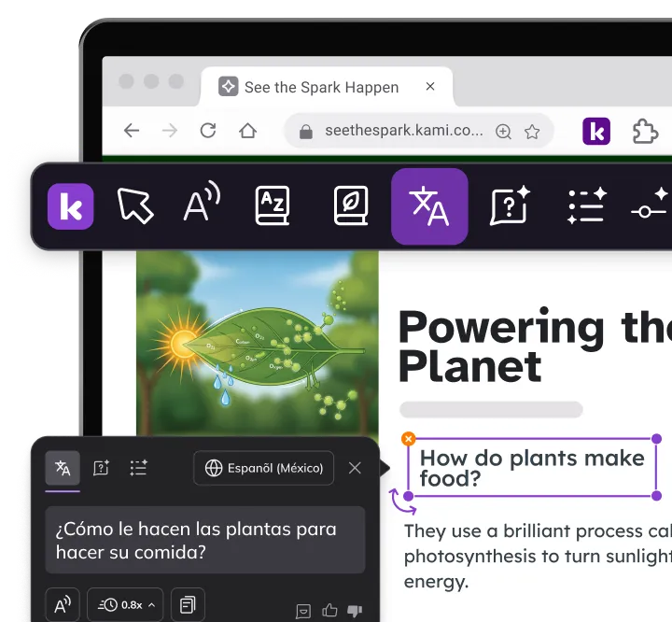Open the A-Z dictionary tool
Image resolution: width=672 pixels, height=622 pixels.
(273, 205)
